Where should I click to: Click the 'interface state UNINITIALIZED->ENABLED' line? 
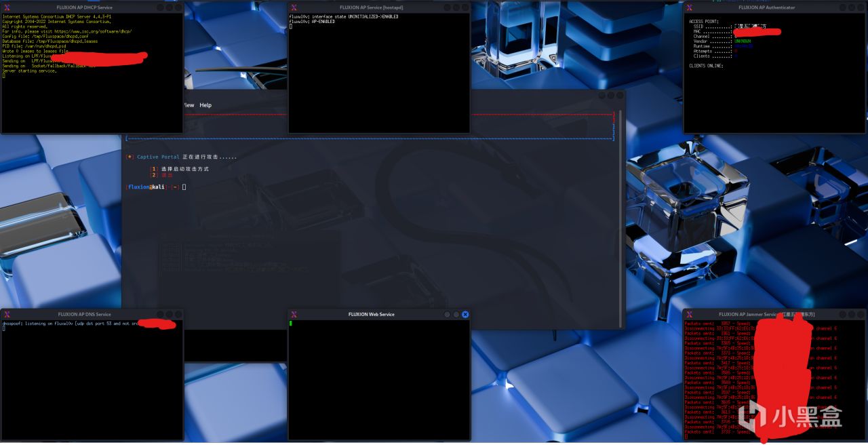[344, 16]
